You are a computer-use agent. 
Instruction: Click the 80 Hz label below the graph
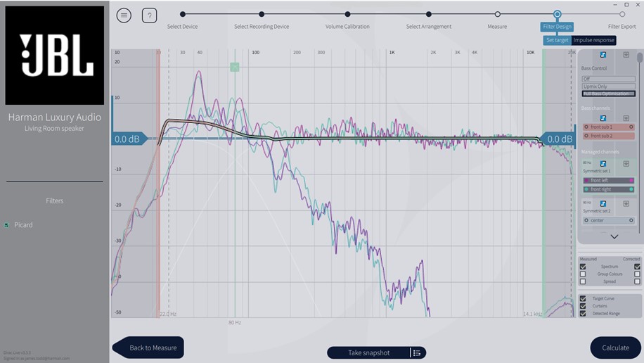tap(235, 323)
